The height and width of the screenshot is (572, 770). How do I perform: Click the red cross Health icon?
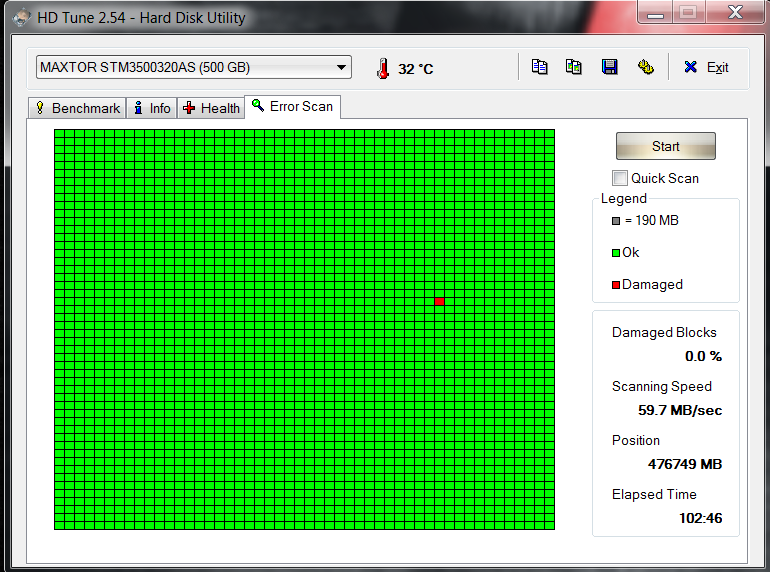189,108
